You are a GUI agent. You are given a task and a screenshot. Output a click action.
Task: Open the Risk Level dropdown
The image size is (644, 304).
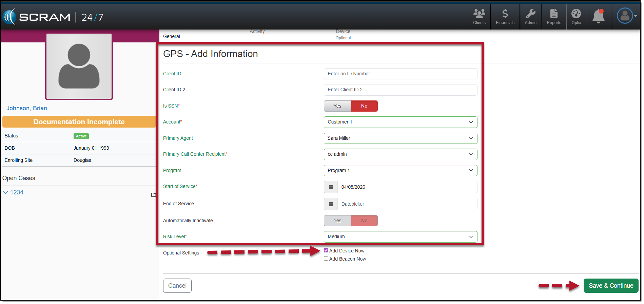400,237
